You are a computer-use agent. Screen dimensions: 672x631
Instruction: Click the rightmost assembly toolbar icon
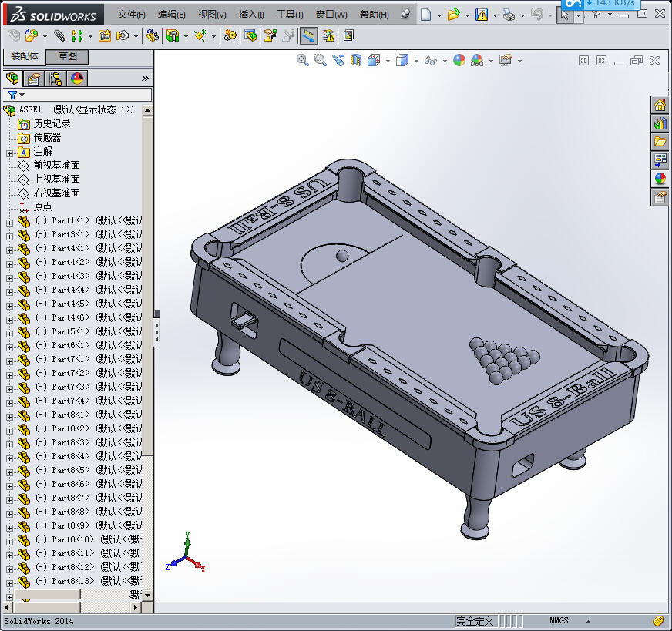tap(349, 35)
